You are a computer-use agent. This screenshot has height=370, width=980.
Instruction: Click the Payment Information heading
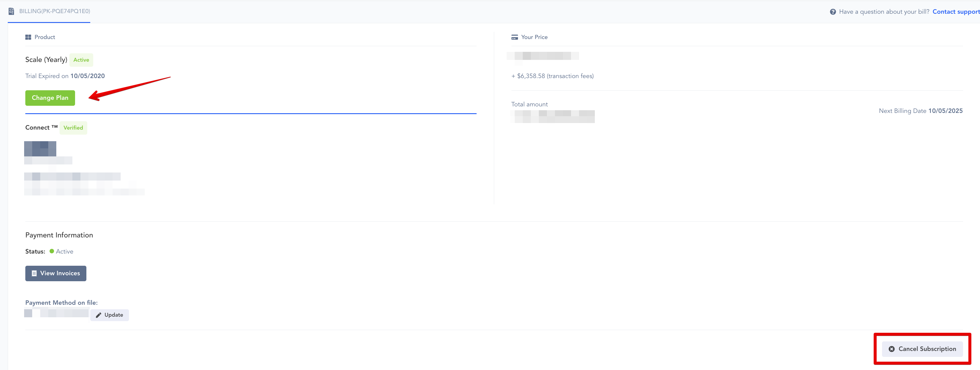tap(59, 235)
